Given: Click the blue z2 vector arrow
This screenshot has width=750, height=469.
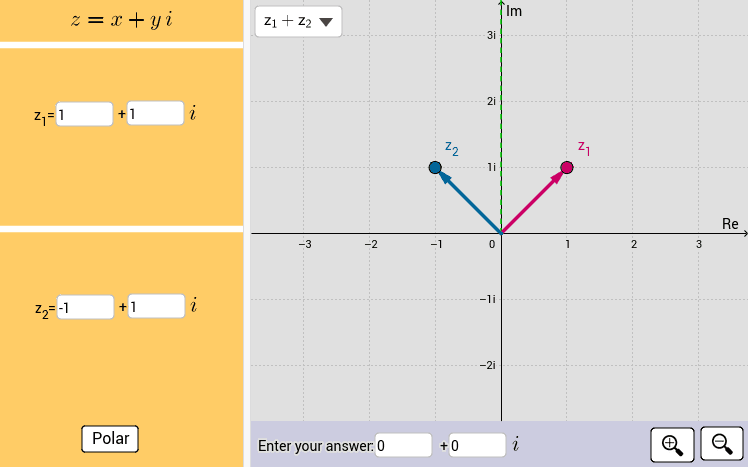Looking at the screenshot, I should pyautogui.click(x=469, y=201).
